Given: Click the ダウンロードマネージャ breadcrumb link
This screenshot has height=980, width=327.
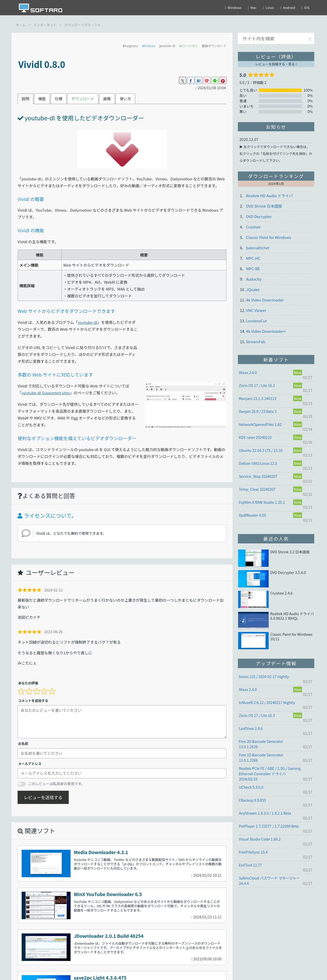Looking at the screenshot, I should coord(82,25).
